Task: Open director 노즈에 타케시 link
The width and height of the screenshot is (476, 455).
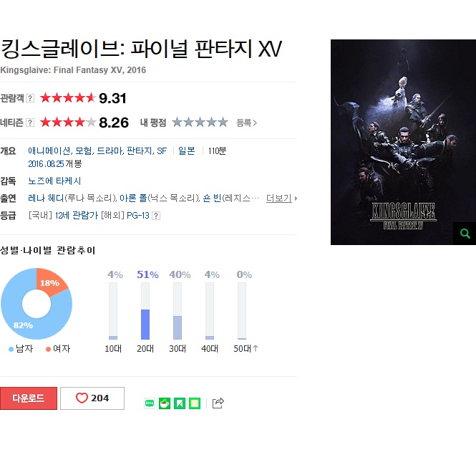Action: 54,181
